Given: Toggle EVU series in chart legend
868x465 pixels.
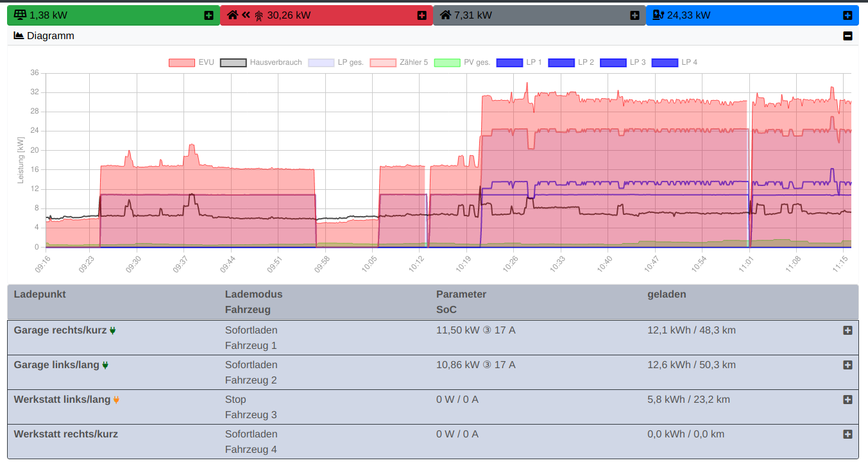Looking at the screenshot, I should (191, 62).
